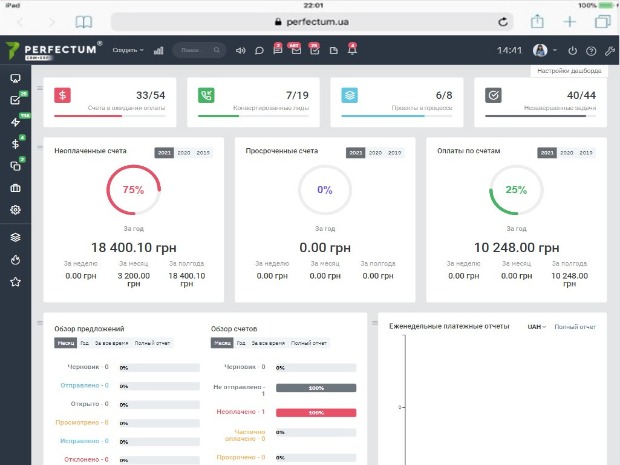This screenshot has height=465, width=620.
Task: Open the UAH currency dropdown
Action: (537, 327)
